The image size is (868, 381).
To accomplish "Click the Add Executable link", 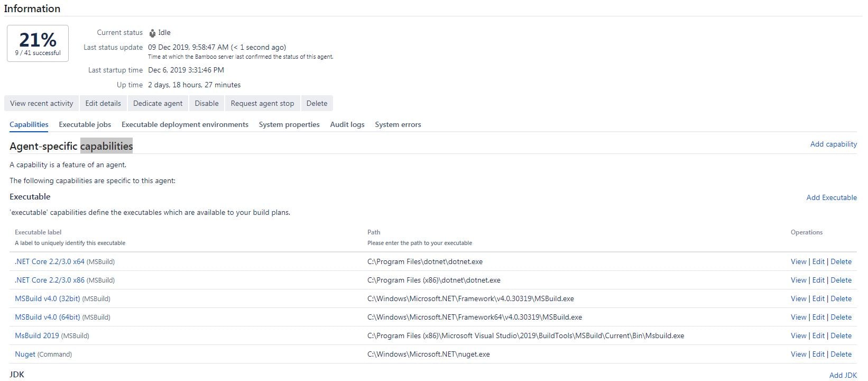I will (832, 197).
